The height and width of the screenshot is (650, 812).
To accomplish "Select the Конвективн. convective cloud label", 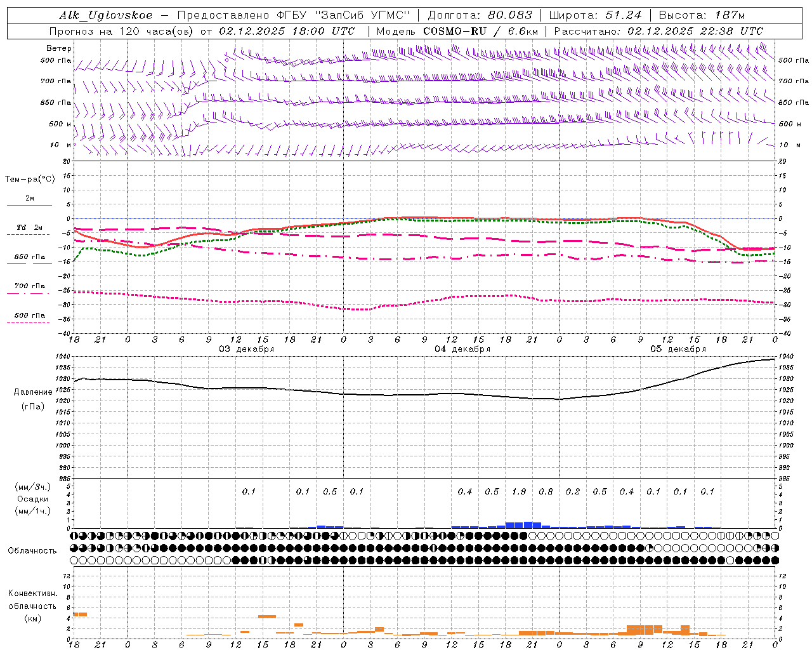I will pyautogui.click(x=32, y=594).
